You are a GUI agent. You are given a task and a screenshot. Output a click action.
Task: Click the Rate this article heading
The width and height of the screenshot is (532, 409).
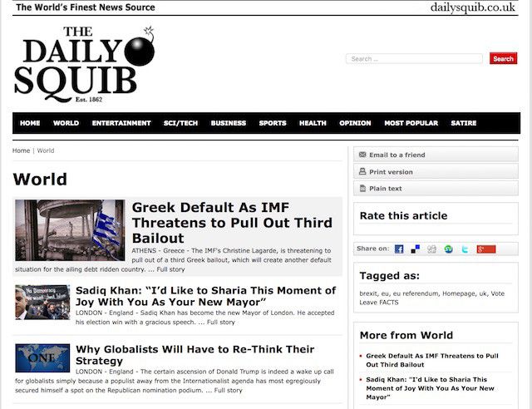[x=403, y=215]
